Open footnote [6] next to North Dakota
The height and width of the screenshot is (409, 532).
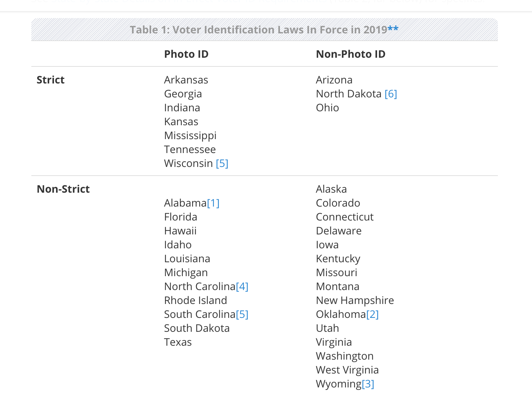[391, 94]
